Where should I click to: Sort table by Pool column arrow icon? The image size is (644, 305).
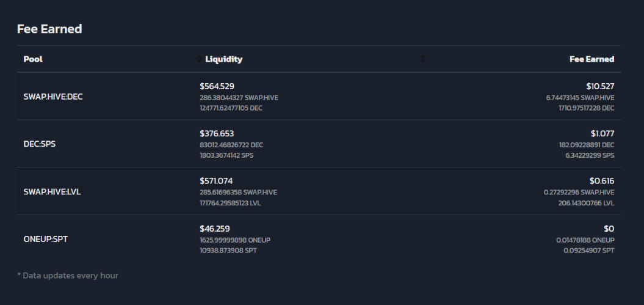coord(199,59)
